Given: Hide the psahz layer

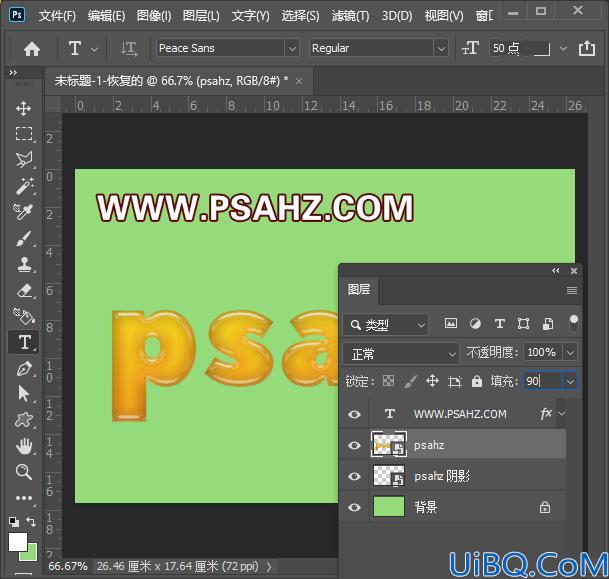Looking at the screenshot, I should coord(354,445).
